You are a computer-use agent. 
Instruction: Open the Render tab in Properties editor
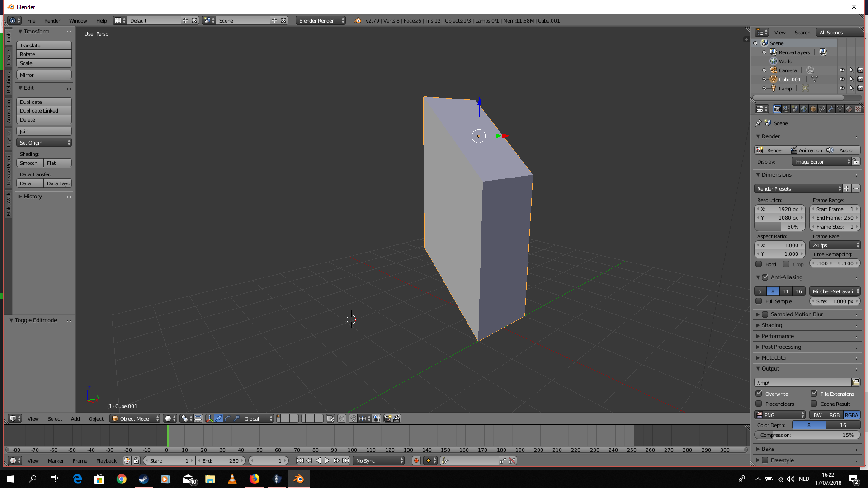777,109
